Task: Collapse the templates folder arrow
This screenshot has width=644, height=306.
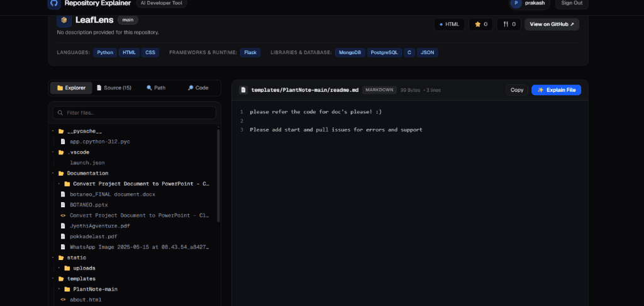Action: (53, 279)
